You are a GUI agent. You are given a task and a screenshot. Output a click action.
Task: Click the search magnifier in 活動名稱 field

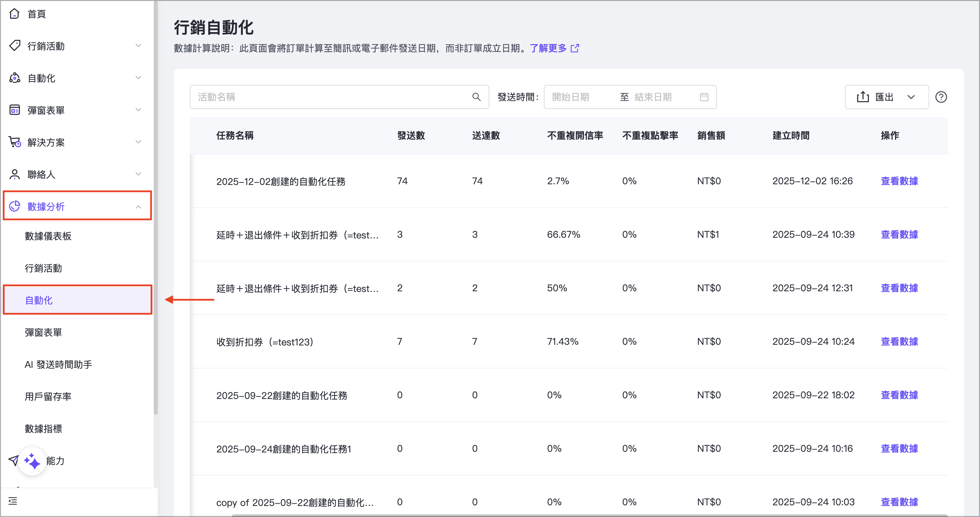[x=476, y=97]
